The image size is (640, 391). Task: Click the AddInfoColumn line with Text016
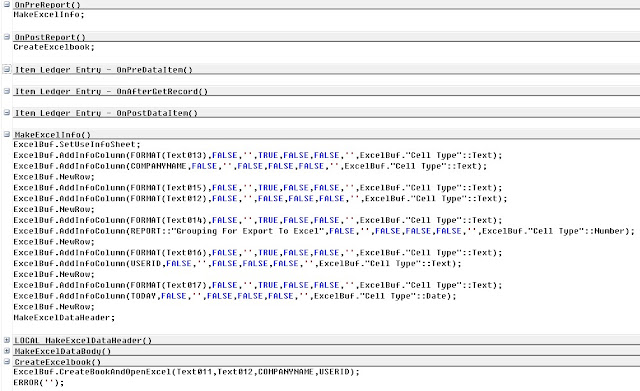tap(258, 253)
